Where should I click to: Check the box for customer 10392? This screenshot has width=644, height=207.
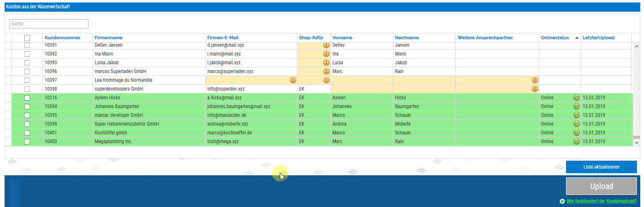(x=27, y=54)
